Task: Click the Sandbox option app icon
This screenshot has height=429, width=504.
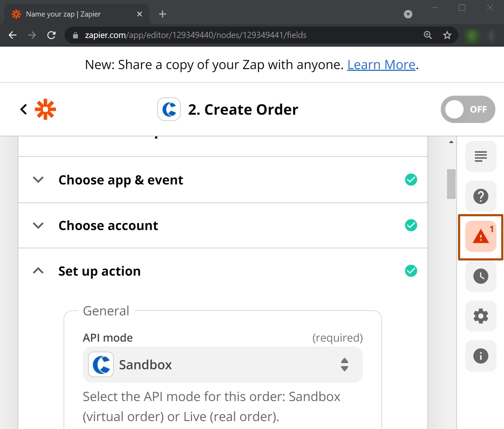Action: (101, 364)
